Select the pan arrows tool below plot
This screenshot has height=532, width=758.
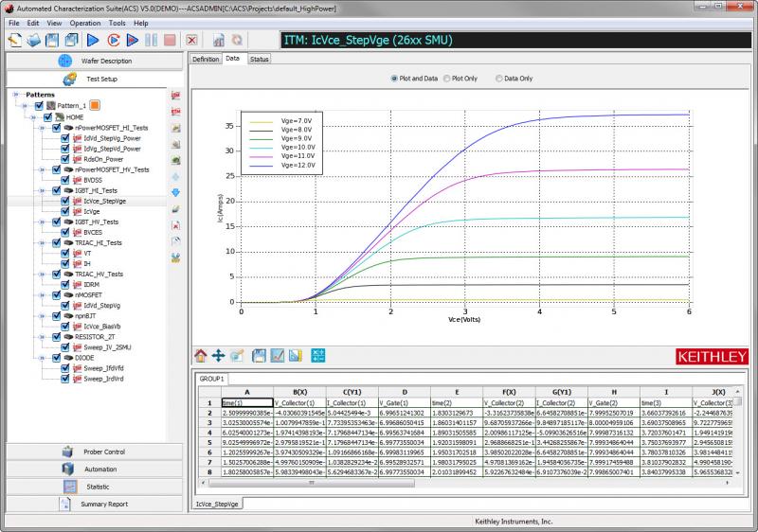tap(218, 355)
